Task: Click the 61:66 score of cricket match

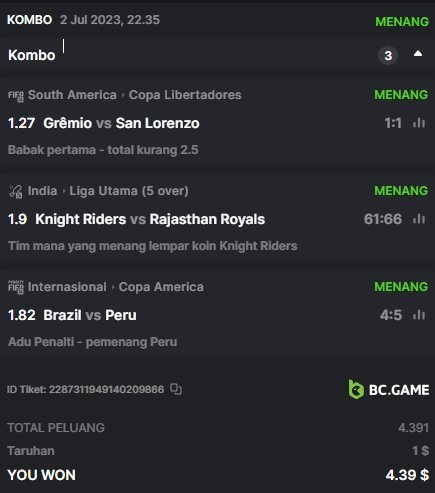Action: point(383,219)
